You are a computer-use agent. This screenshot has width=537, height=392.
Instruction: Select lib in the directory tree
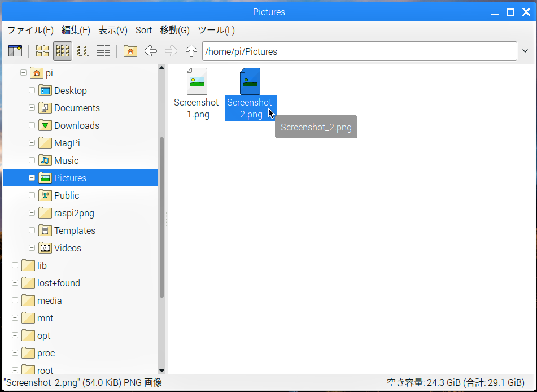point(42,265)
